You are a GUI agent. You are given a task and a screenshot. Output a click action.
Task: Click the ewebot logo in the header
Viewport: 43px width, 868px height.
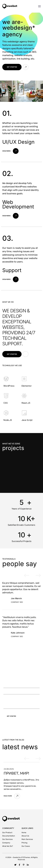(10, 6)
